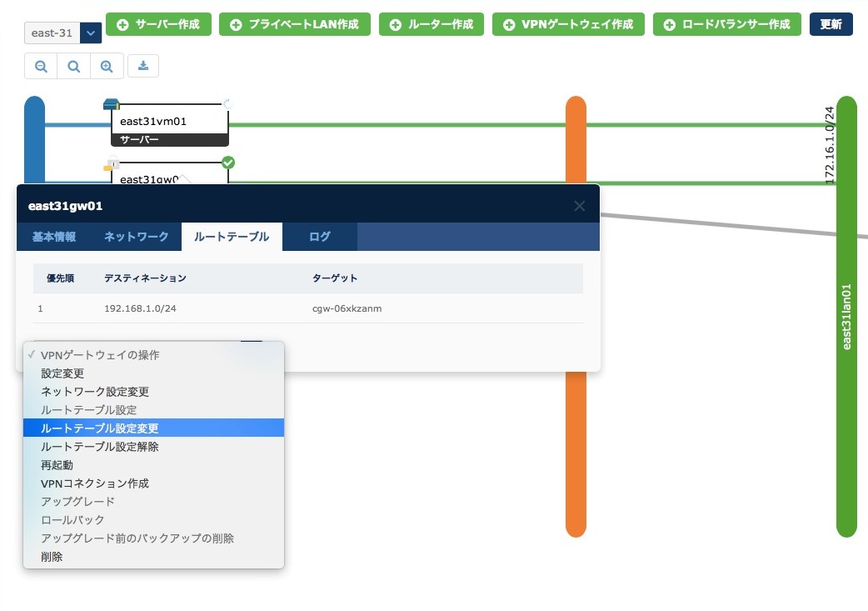Click green check status icon on east31gw01
868x611 pixels.
(x=228, y=163)
